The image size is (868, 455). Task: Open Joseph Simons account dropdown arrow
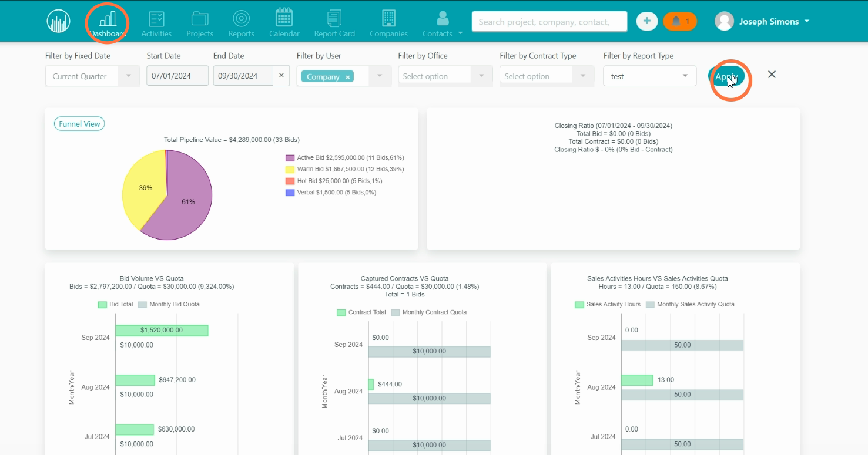click(807, 21)
